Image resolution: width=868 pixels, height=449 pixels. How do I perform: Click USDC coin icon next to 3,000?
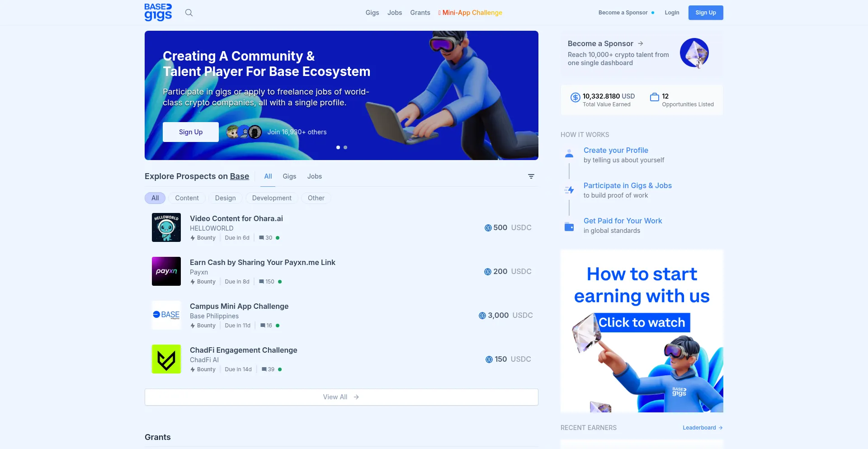[482, 316]
